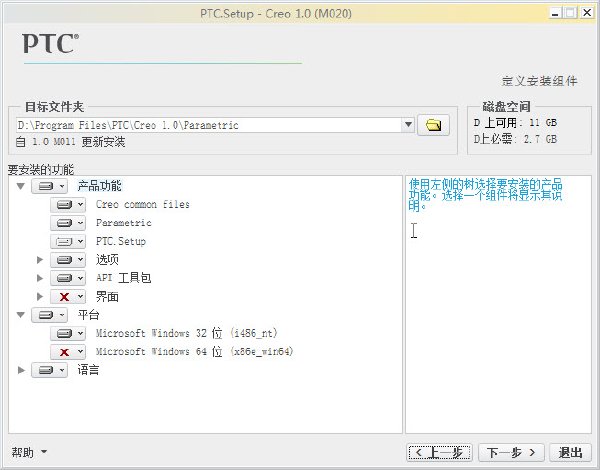Open the 帮助 menu
The image size is (600, 470).
pyautogui.click(x=29, y=452)
